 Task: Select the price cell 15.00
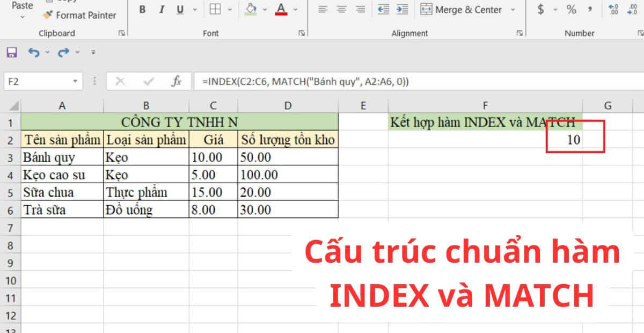214,192
